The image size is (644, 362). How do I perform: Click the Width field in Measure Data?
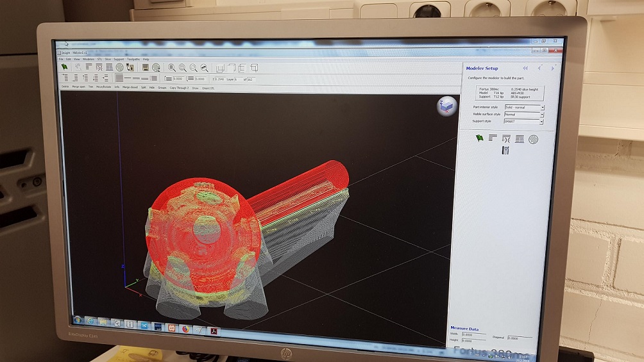click(473, 334)
